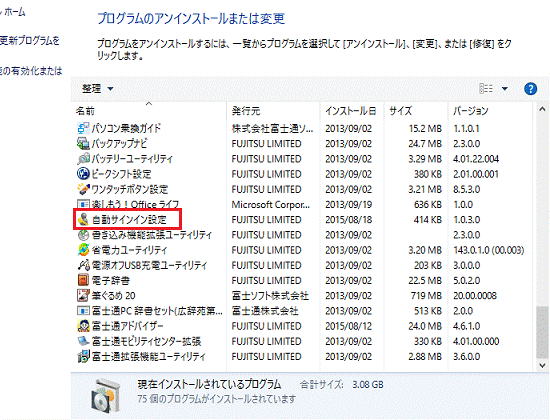Click install date 2013/09/19 cell
550x420 pixels.
[348, 205]
